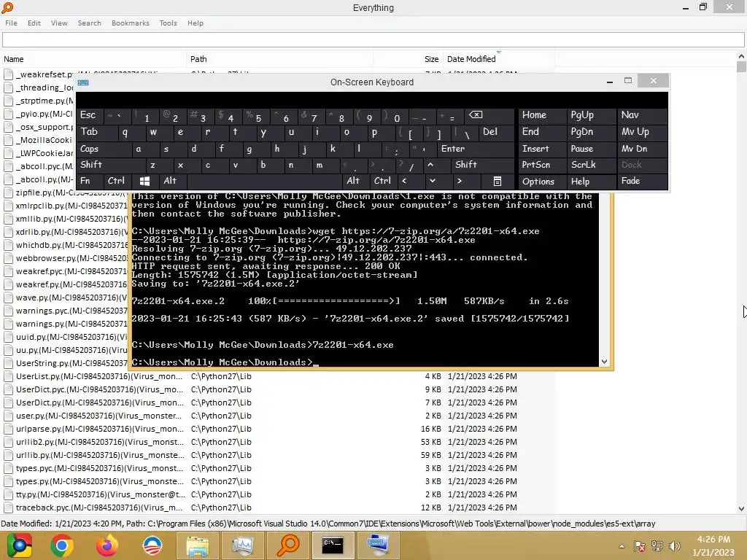Click the Del key on keyboard
This screenshot has width=747, height=560.
(x=497, y=132)
